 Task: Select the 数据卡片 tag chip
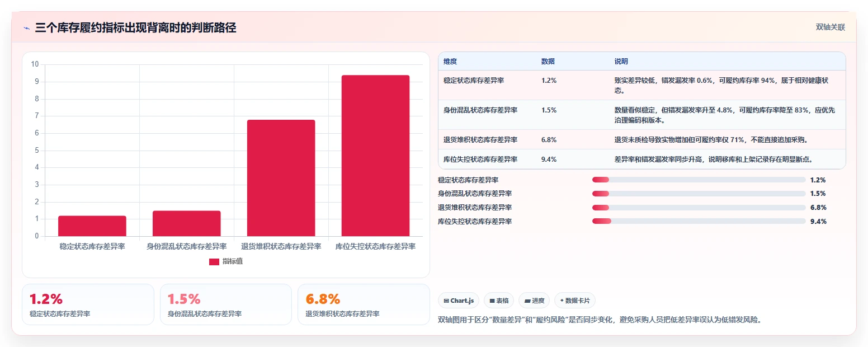click(575, 301)
